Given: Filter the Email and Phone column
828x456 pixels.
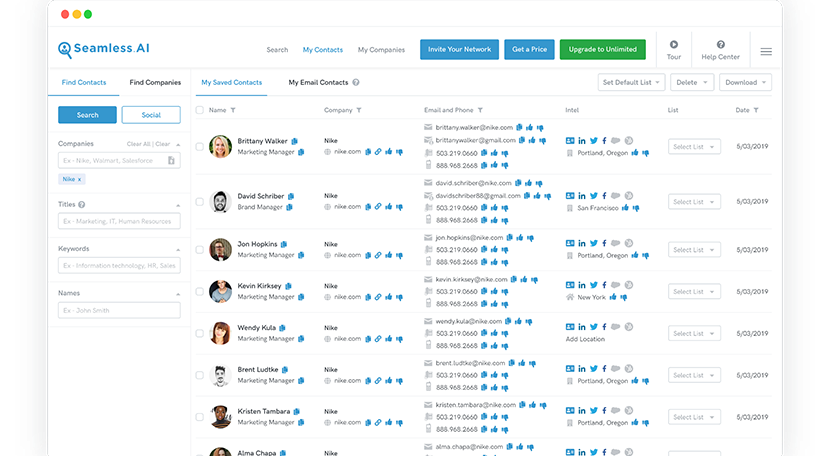Looking at the screenshot, I should coord(480,110).
